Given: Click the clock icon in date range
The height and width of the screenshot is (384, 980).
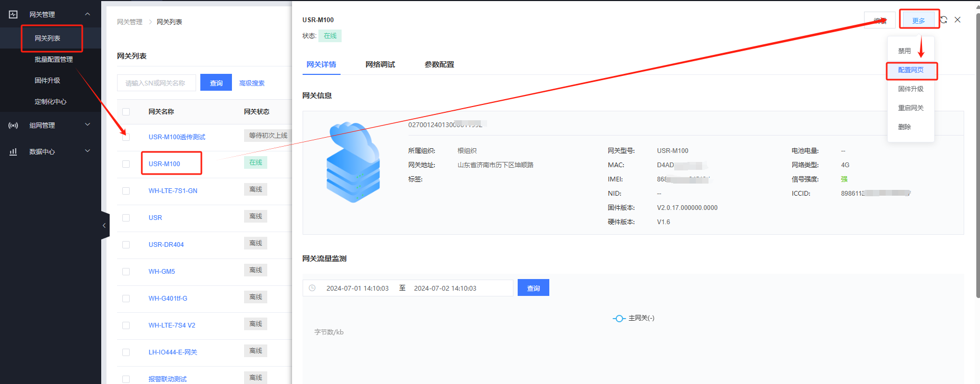Looking at the screenshot, I should click(x=312, y=288).
